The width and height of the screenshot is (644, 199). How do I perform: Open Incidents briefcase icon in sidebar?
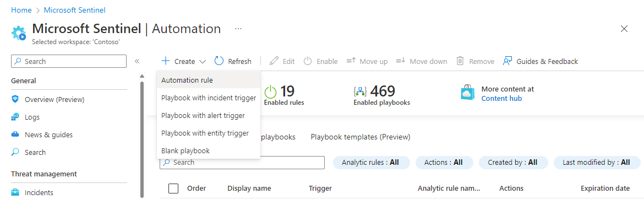click(x=15, y=192)
